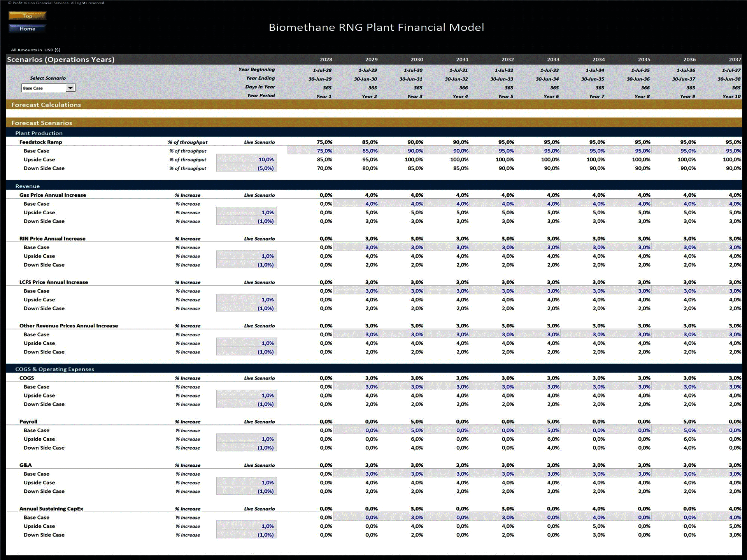Viewport: 747px width, 560px height.
Task: Click the Annual Sustaining CapEx label
Action: coord(51,509)
